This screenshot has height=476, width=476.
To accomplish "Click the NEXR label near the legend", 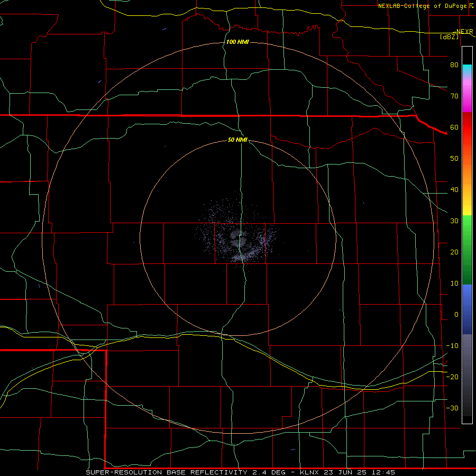I will pyautogui.click(x=465, y=31).
